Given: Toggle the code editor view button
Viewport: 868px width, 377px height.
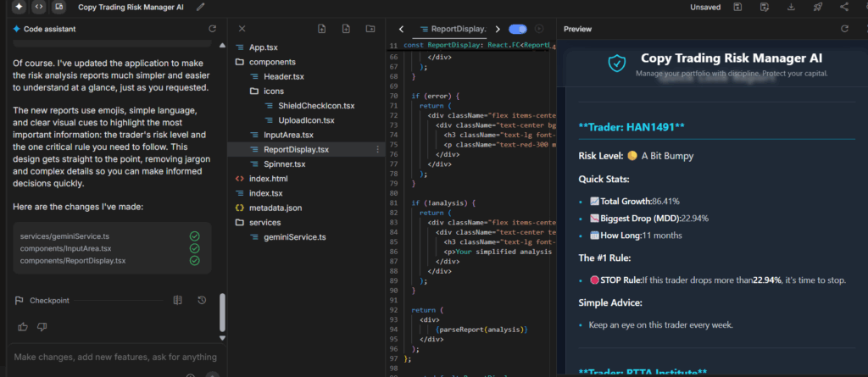Looking at the screenshot, I should pyautogui.click(x=38, y=7).
